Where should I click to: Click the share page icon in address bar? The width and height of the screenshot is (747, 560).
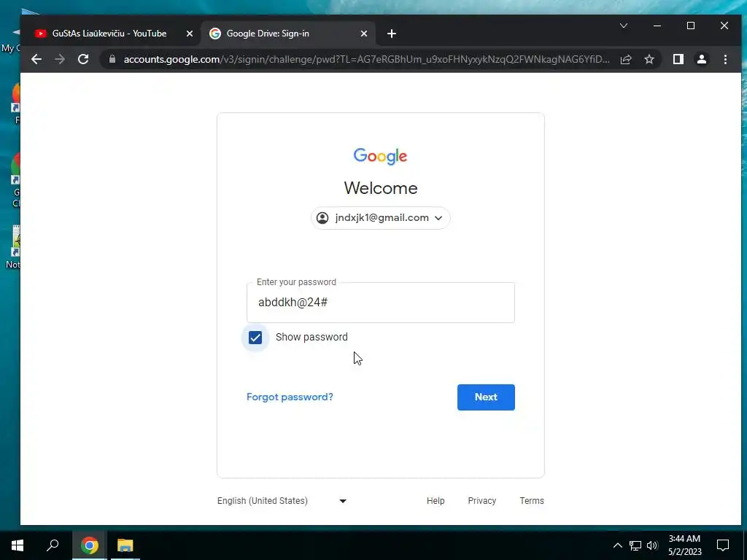coord(626,59)
